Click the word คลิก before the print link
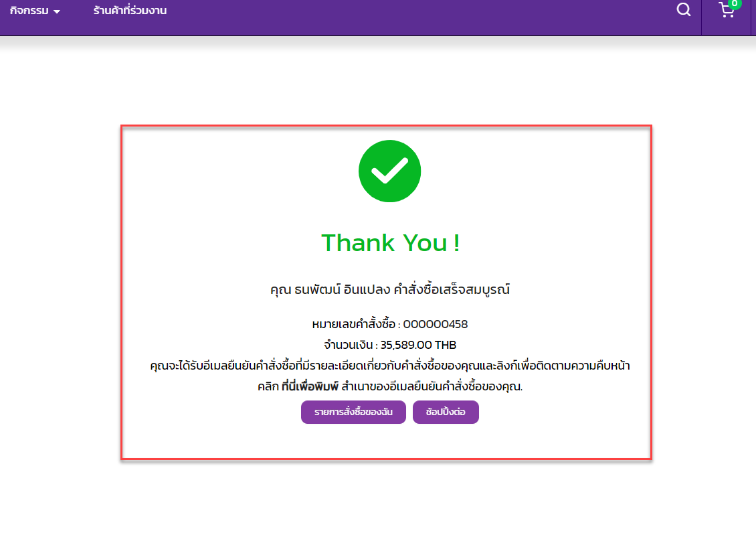This screenshot has width=756, height=537. (x=268, y=387)
